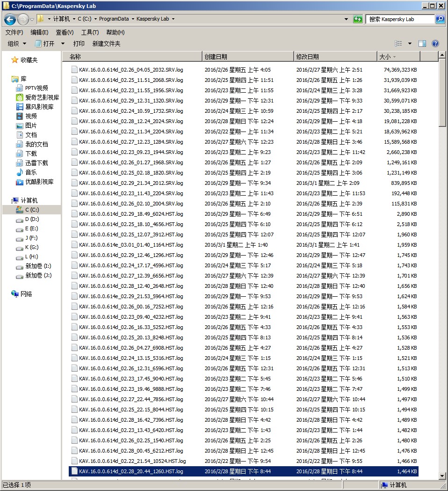Click the 新建文件夹 button
This screenshot has width=448, height=491.
[x=106, y=44]
